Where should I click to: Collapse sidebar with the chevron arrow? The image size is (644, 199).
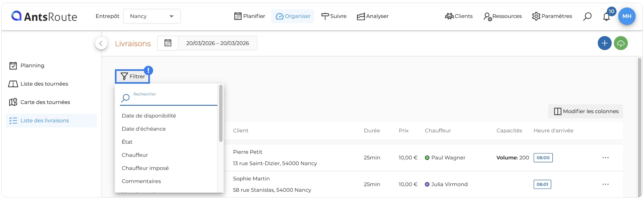pyautogui.click(x=101, y=43)
